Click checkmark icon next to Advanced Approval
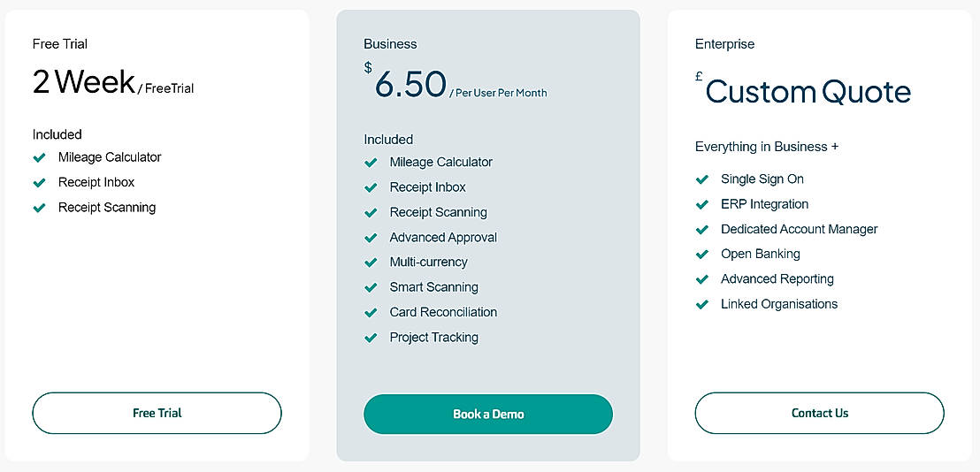The height and width of the screenshot is (472, 980). [x=371, y=238]
